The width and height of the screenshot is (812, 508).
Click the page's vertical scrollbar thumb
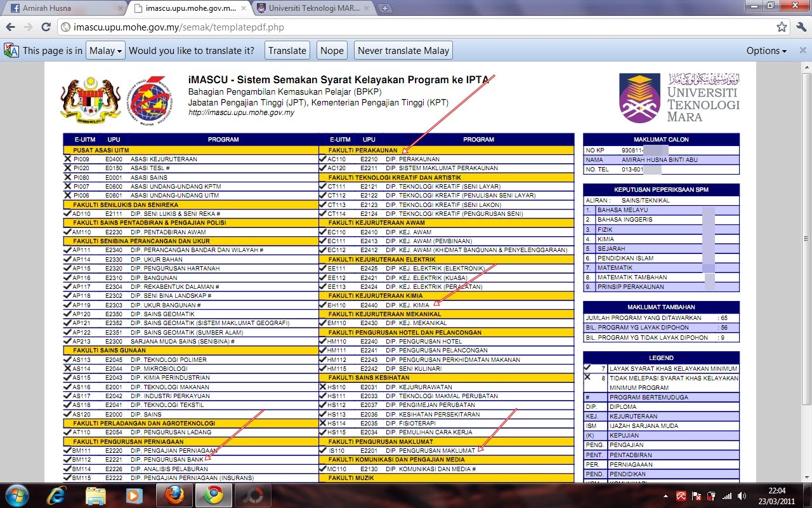click(x=806, y=238)
